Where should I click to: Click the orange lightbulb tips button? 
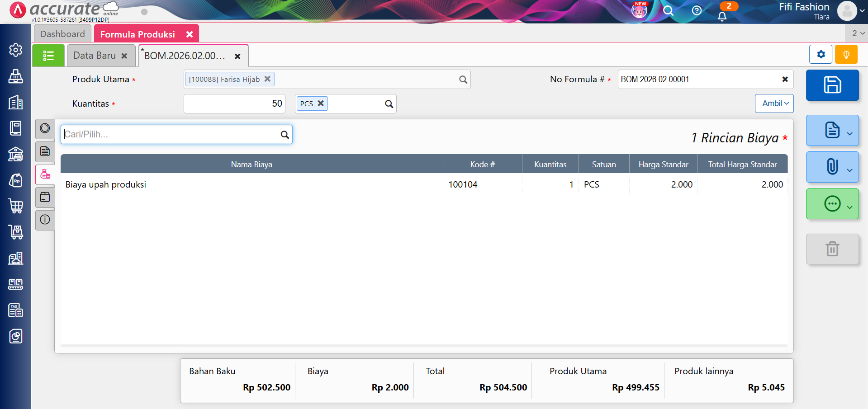[846, 55]
